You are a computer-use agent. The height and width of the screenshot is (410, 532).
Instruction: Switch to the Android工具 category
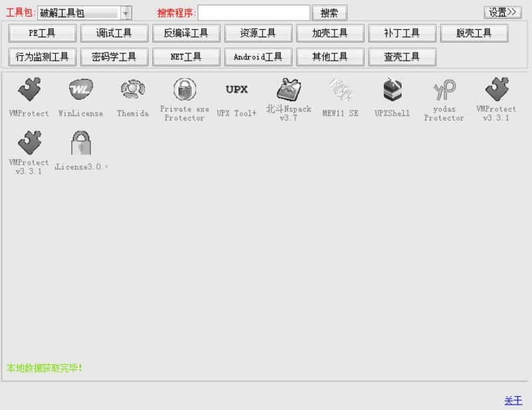[258, 57]
